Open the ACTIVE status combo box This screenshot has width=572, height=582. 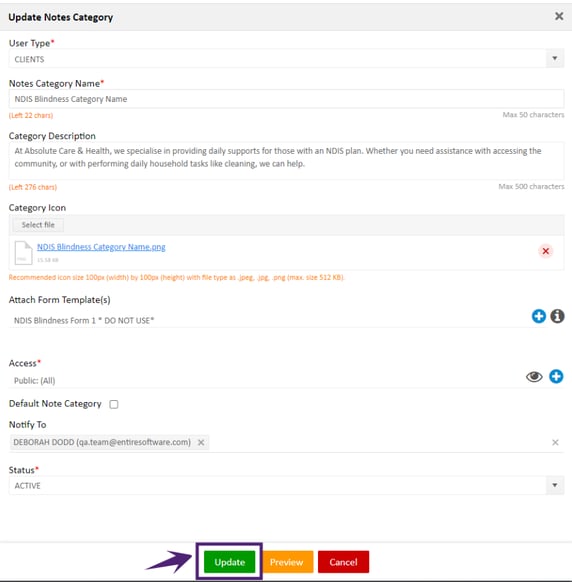(286, 485)
